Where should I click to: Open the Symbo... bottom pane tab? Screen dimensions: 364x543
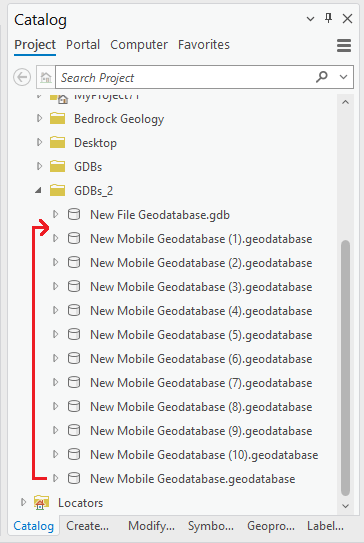tap(211, 526)
